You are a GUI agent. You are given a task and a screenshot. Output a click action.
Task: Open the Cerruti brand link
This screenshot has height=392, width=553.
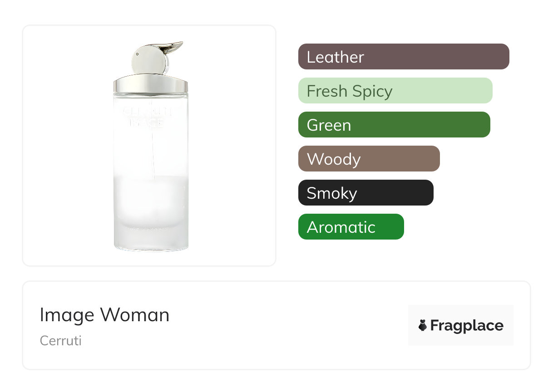coord(60,341)
